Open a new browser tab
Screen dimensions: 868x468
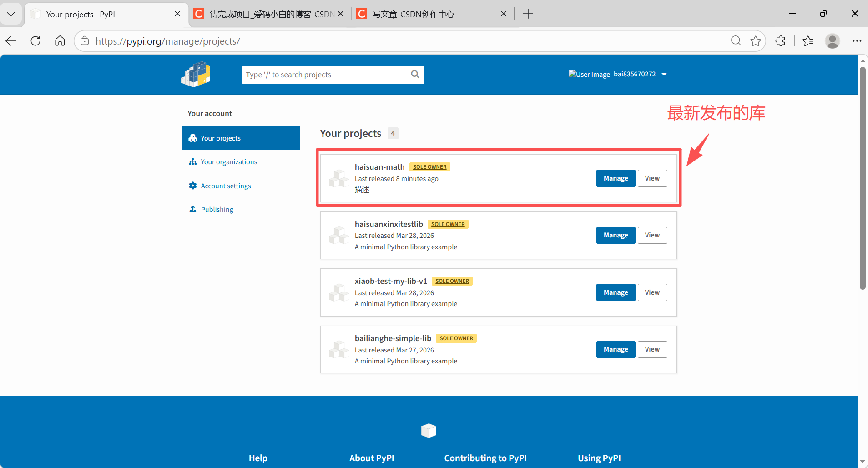pos(528,14)
